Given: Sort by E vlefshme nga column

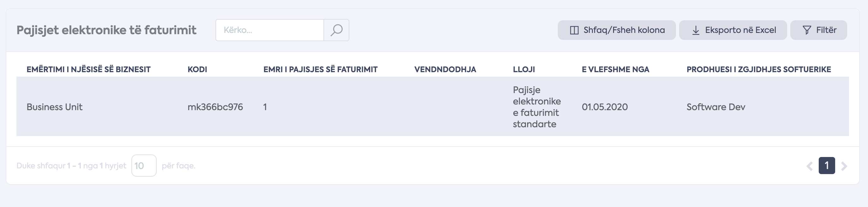Looking at the screenshot, I should click(x=615, y=70).
